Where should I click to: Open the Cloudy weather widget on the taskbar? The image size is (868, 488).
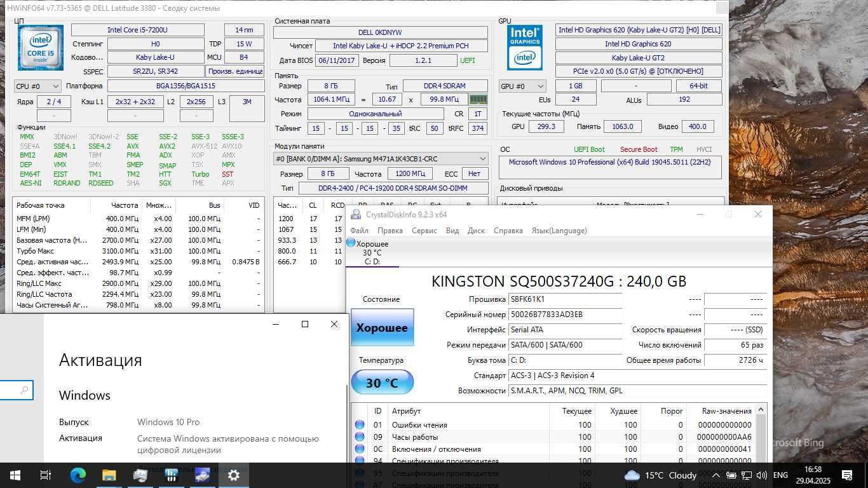click(x=661, y=475)
